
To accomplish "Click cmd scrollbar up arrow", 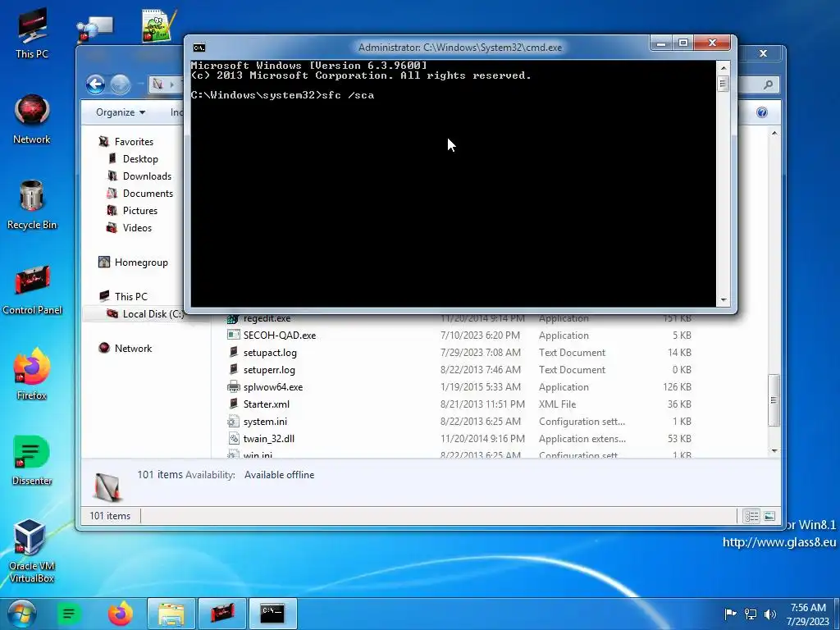I will pos(724,68).
